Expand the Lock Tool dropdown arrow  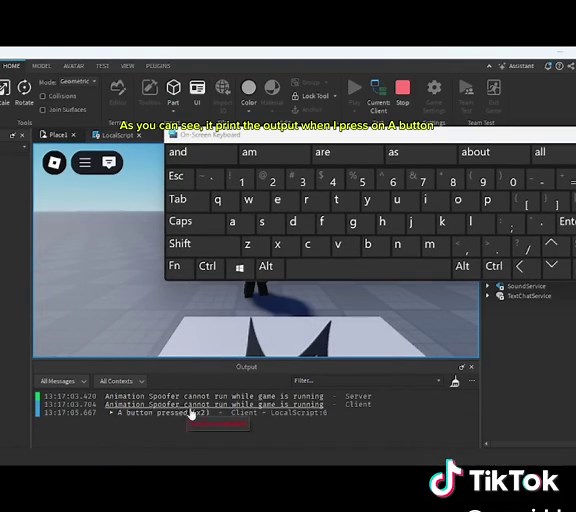[335, 96]
